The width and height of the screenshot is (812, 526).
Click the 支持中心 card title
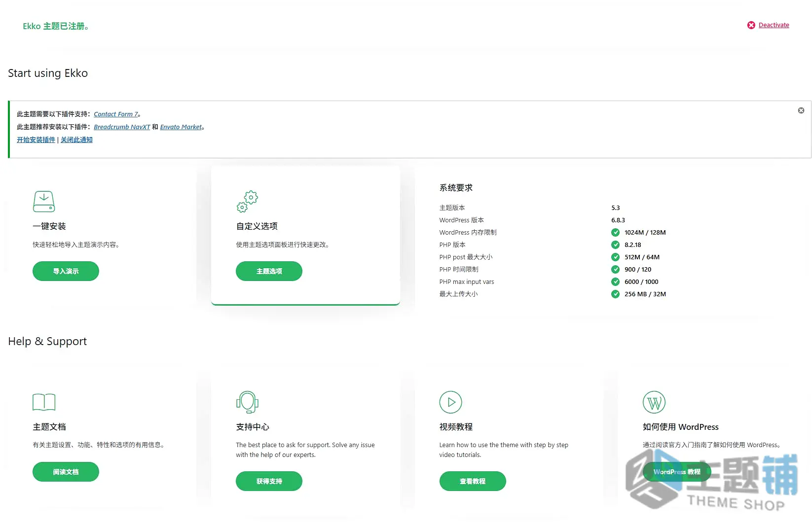coord(253,427)
